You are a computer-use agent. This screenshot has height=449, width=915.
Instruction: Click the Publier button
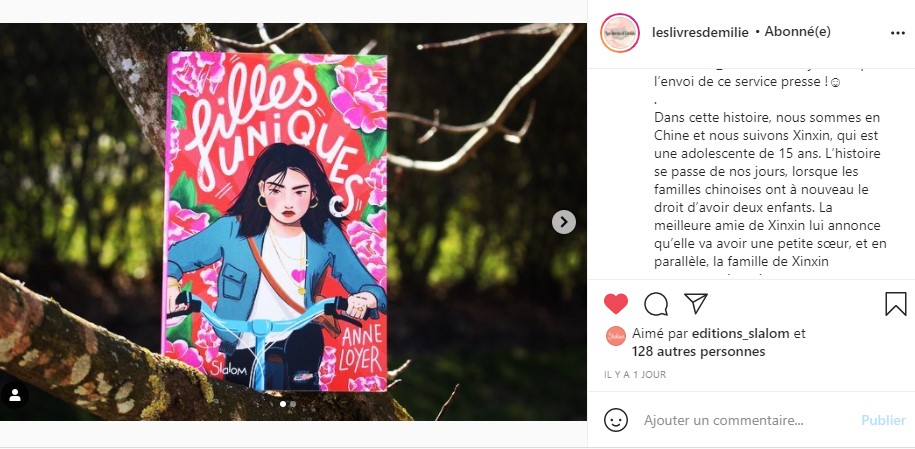(883, 420)
